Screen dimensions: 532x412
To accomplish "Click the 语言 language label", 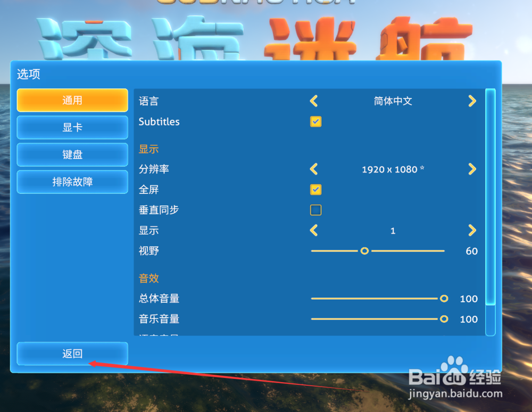I will 148,101.
